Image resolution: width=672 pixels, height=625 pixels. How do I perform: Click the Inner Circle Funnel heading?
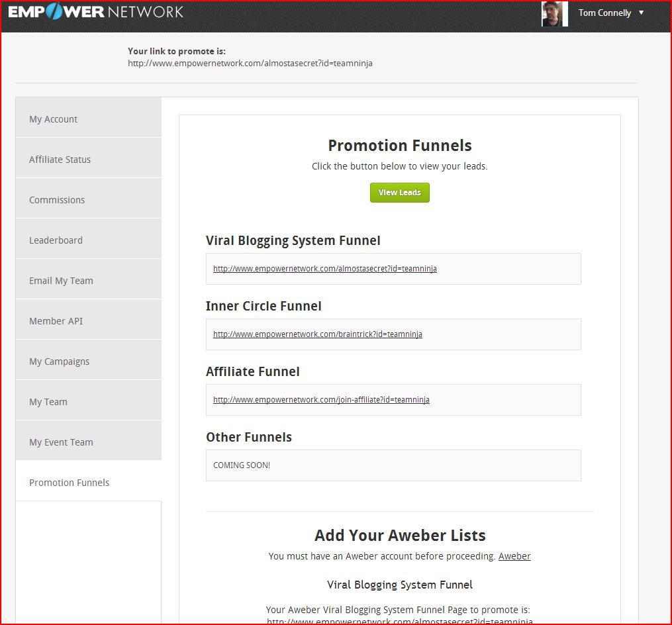pos(264,306)
